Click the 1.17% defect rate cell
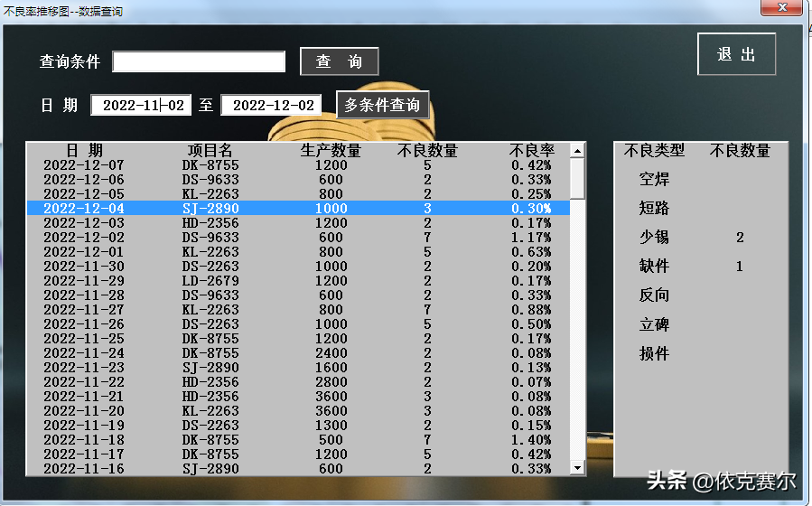 tap(531, 238)
